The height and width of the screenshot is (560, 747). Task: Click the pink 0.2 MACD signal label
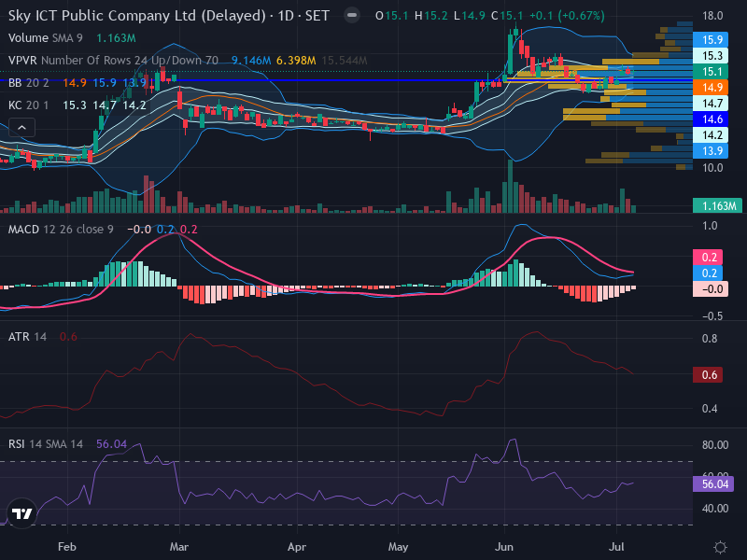click(x=708, y=258)
